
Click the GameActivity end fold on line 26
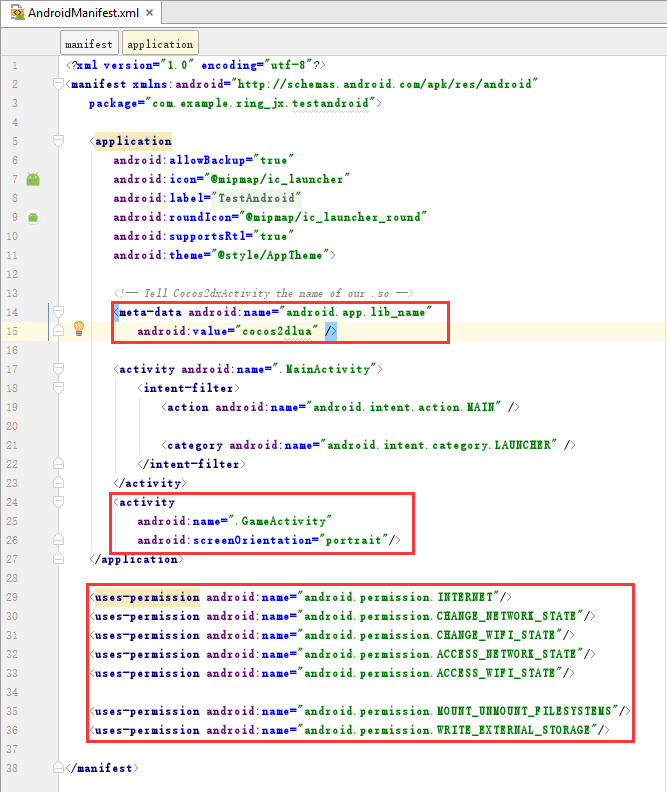tap(58, 540)
